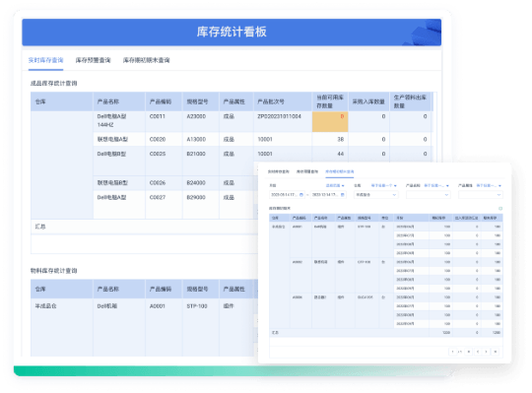Open the end date calendar icon
532x393 pixels.
pyautogui.click(x=343, y=195)
